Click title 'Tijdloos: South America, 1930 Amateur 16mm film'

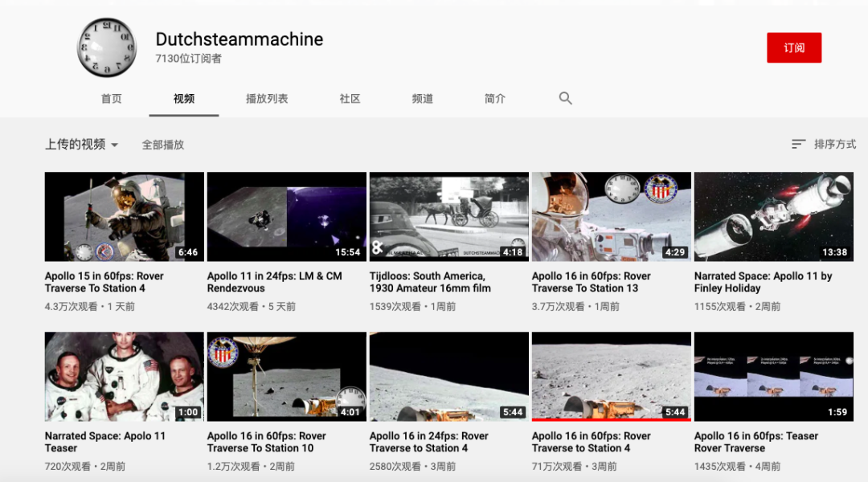pos(430,282)
